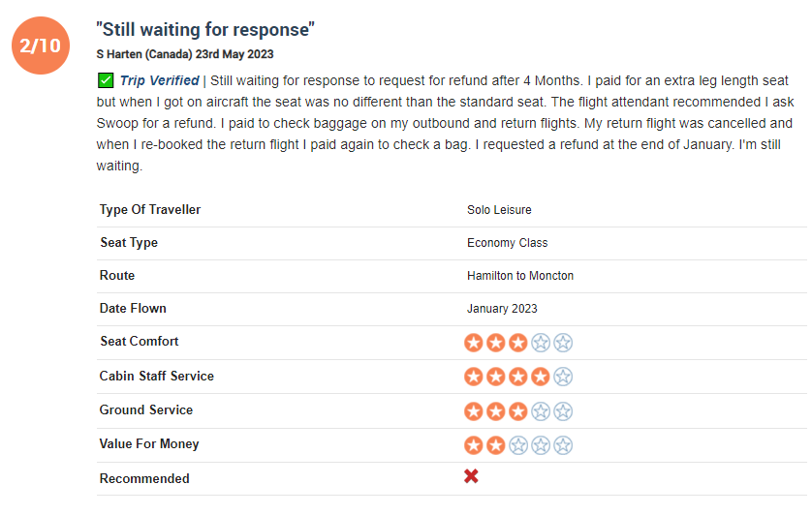Viewport: 812px width, 515px height.
Task: Click the red Not Recommended cross
Action: click(x=471, y=476)
